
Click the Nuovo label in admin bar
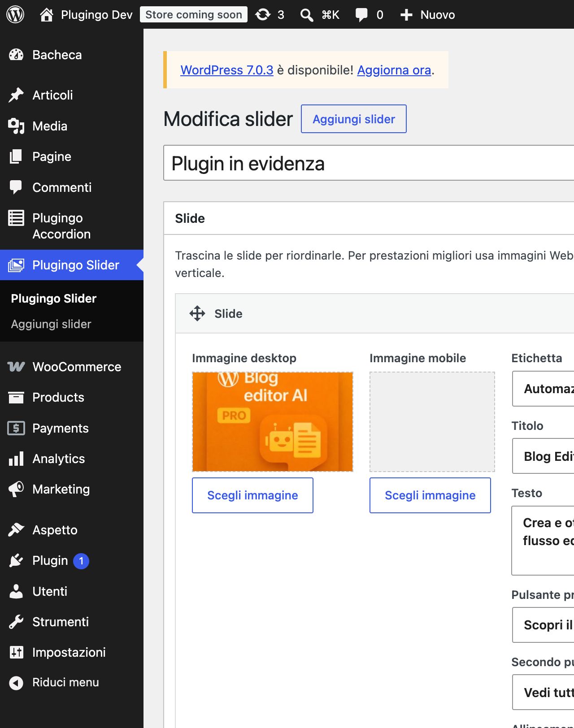pyautogui.click(x=438, y=15)
